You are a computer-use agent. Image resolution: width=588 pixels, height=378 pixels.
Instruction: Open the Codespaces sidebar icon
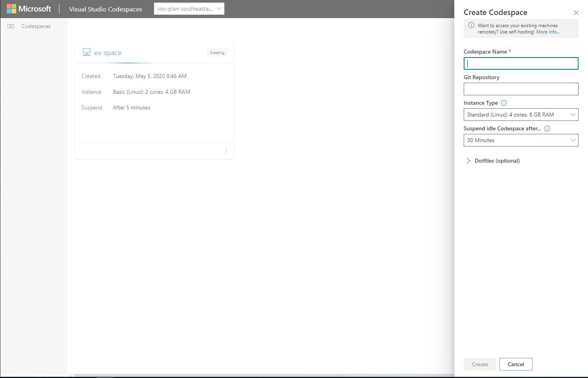pos(11,26)
